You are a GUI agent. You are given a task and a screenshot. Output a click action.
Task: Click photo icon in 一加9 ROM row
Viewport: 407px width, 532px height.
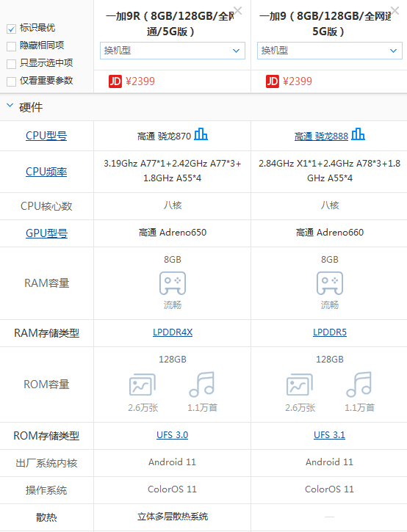[300, 385]
